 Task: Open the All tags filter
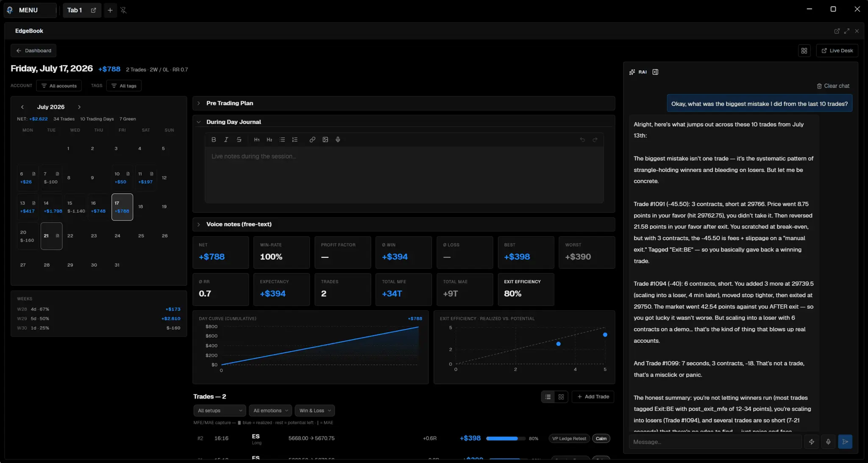(x=124, y=86)
